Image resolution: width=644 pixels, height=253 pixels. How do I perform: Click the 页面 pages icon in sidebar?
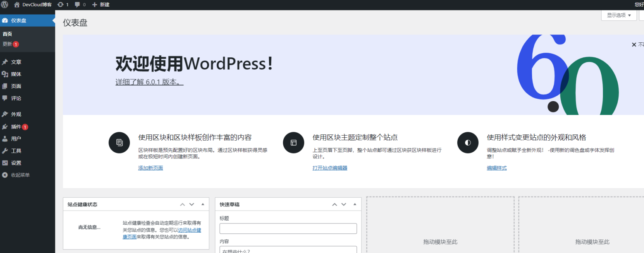(5, 86)
